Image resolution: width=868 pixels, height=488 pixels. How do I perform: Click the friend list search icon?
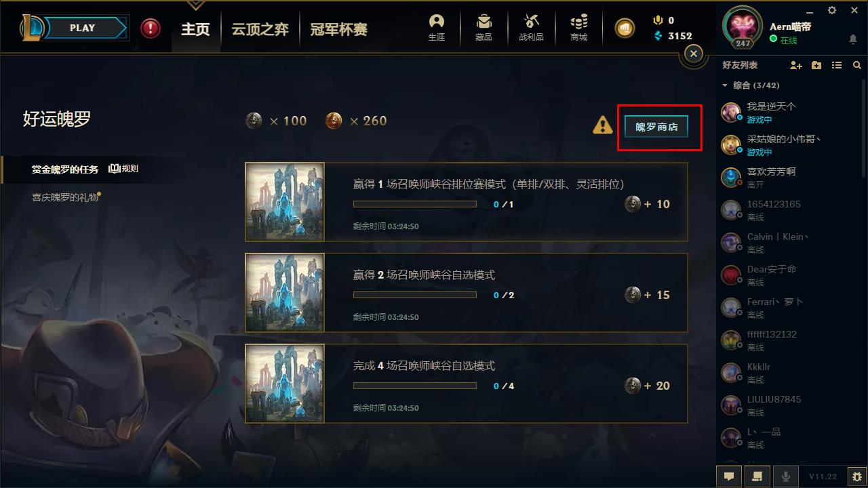click(x=857, y=65)
